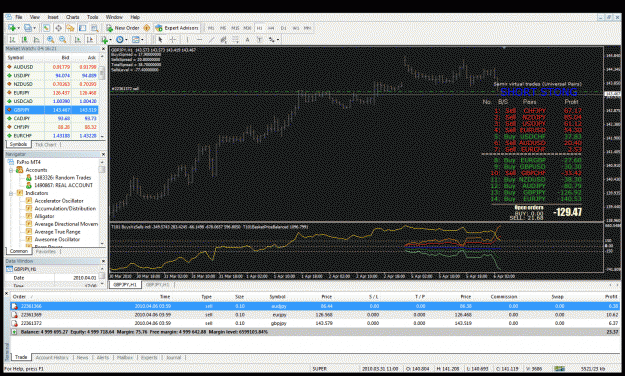Click Market Watch vertical scrollbar thumb

(x=102, y=73)
